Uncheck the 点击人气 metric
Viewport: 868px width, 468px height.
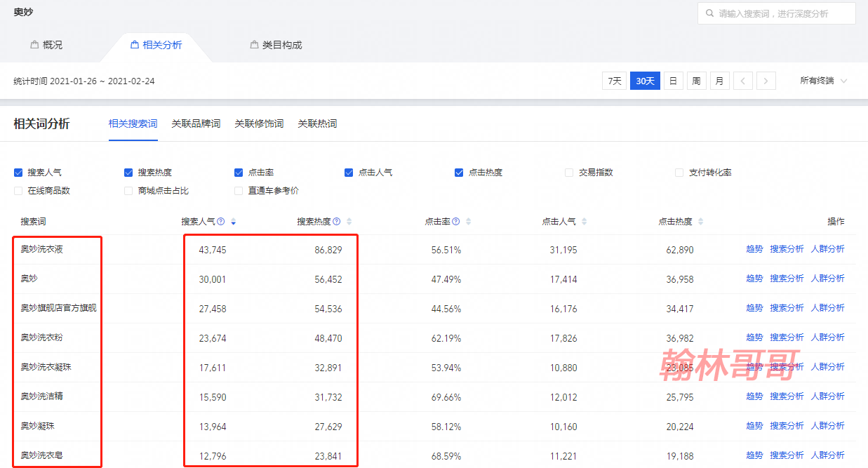coord(349,173)
